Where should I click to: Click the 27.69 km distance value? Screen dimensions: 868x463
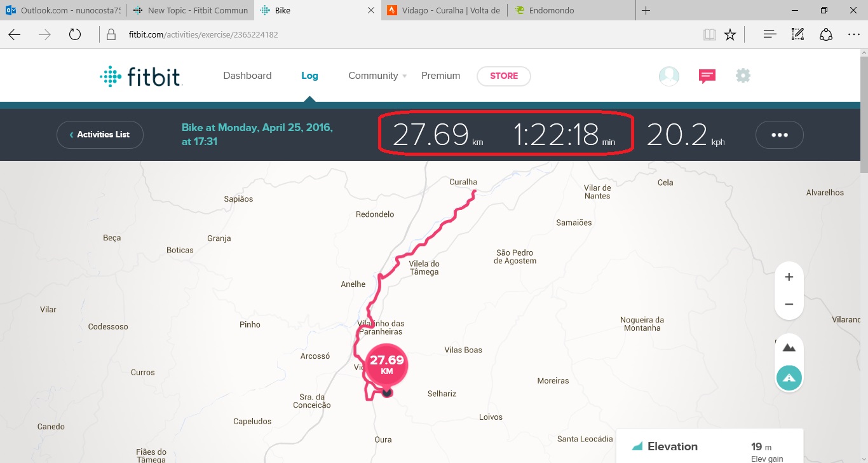[x=437, y=135]
